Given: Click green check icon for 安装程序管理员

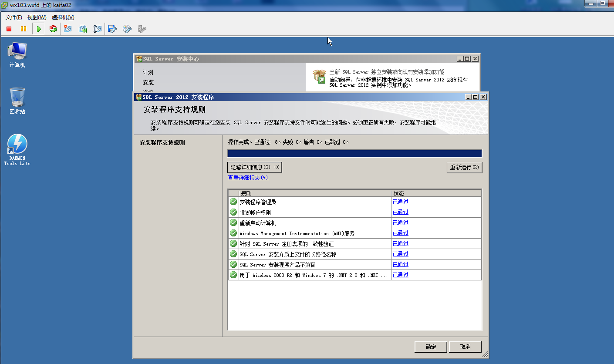Looking at the screenshot, I should (x=233, y=202).
